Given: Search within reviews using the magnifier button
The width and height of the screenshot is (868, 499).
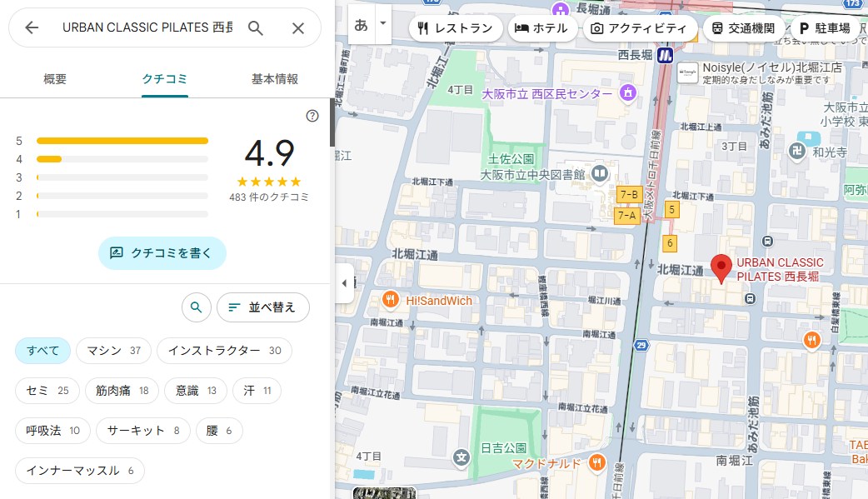Looking at the screenshot, I should [196, 307].
